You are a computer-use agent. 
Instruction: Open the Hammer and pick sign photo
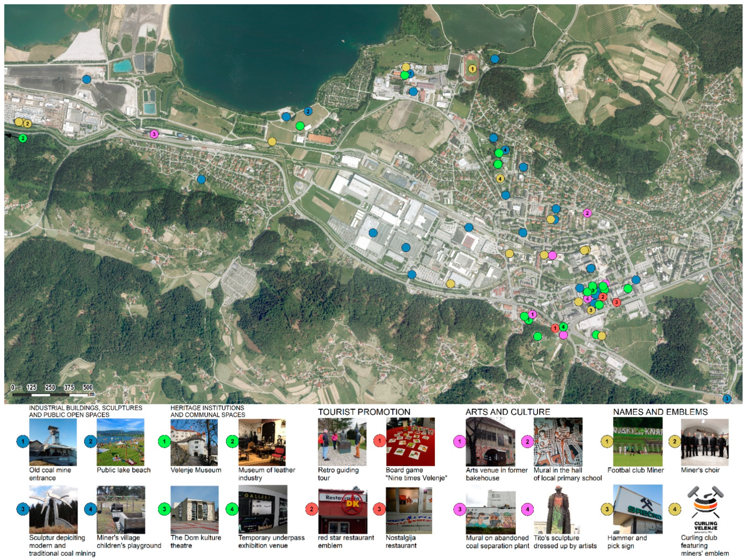638,509
